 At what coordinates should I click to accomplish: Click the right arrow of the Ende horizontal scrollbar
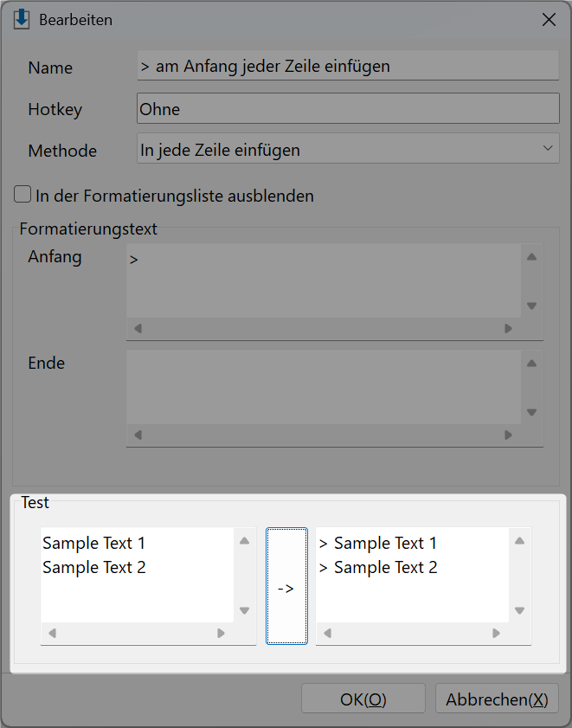point(508,435)
